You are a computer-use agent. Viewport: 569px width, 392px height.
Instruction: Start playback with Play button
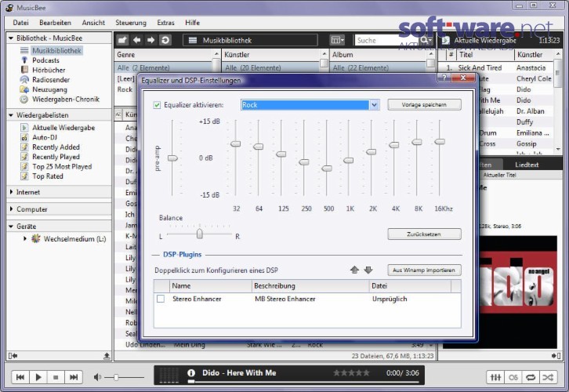coord(38,377)
